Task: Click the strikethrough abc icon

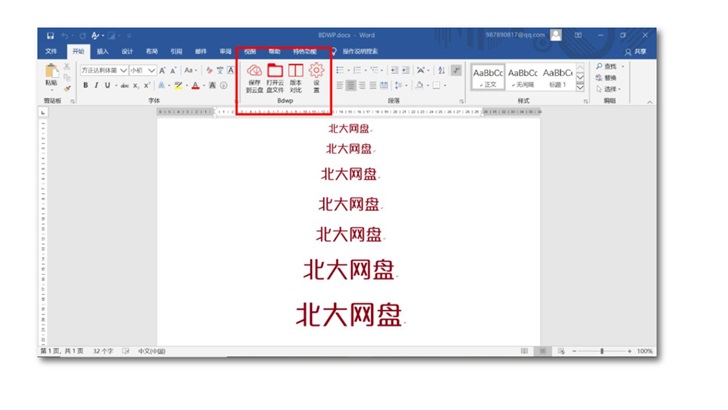Action: 125,85
